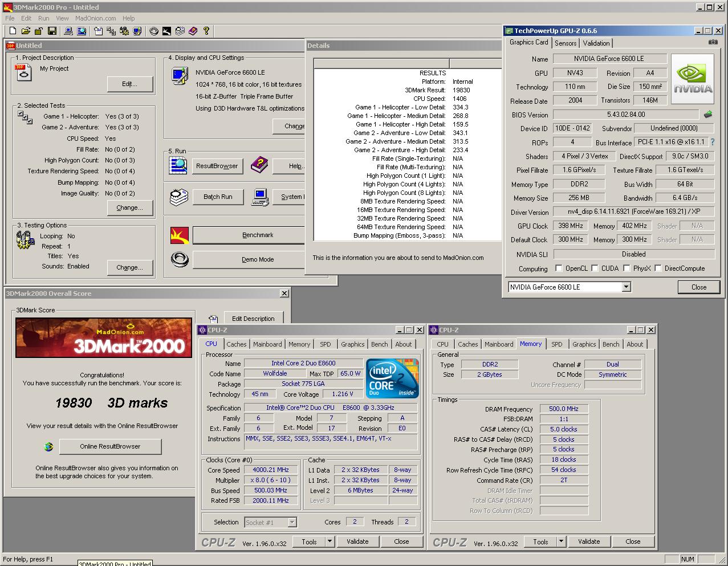The width and height of the screenshot is (728, 566).
Task: Enable the CUDA checkbox
Action: coord(595,268)
